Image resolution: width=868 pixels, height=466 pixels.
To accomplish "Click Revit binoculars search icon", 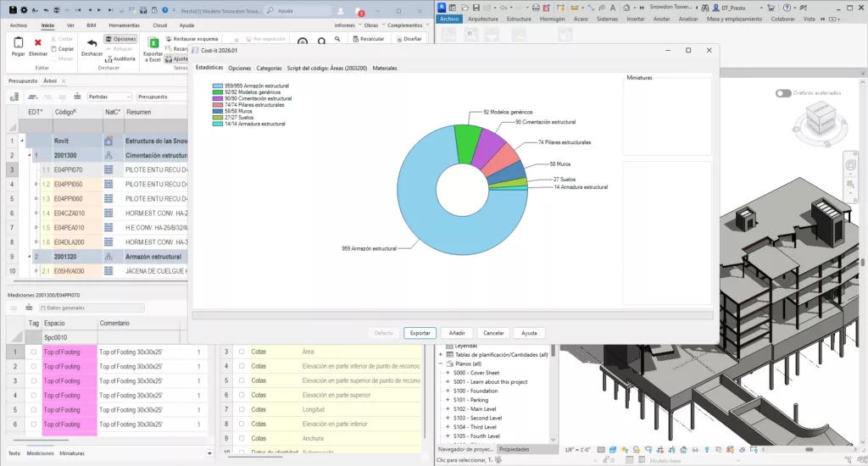I will click(x=704, y=8).
